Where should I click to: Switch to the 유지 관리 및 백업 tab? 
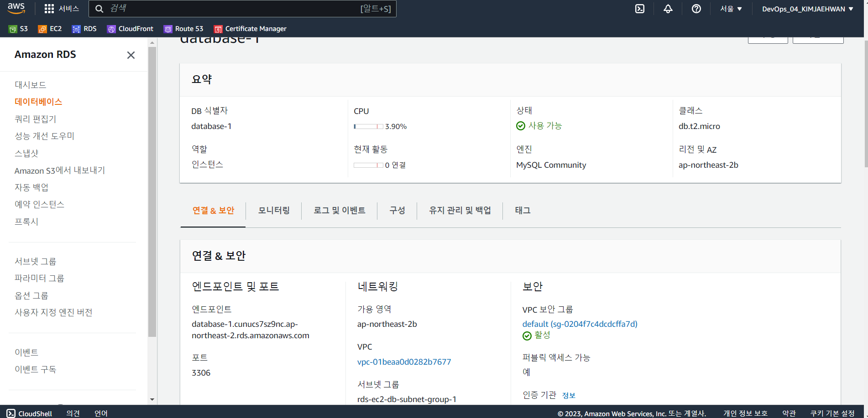click(460, 211)
